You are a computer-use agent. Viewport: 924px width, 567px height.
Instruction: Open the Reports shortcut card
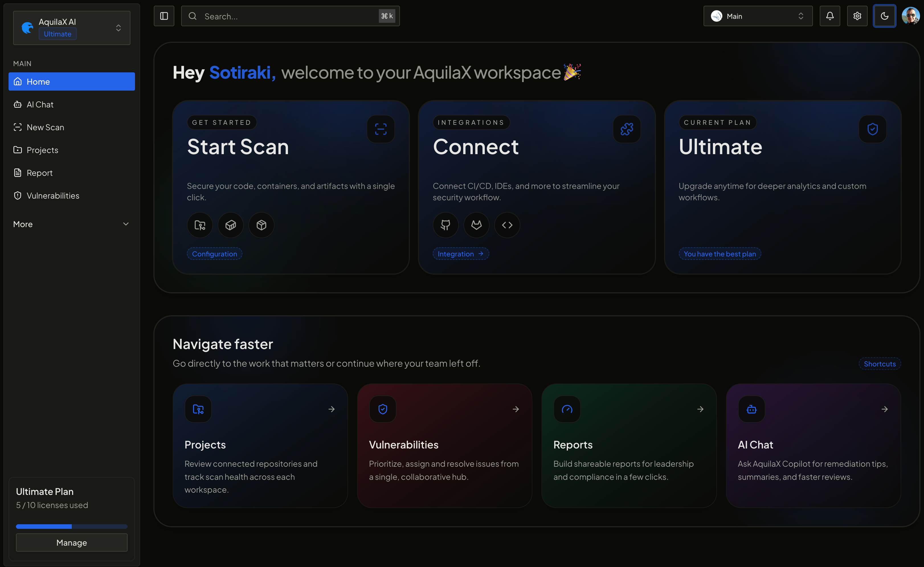click(629, 446)
